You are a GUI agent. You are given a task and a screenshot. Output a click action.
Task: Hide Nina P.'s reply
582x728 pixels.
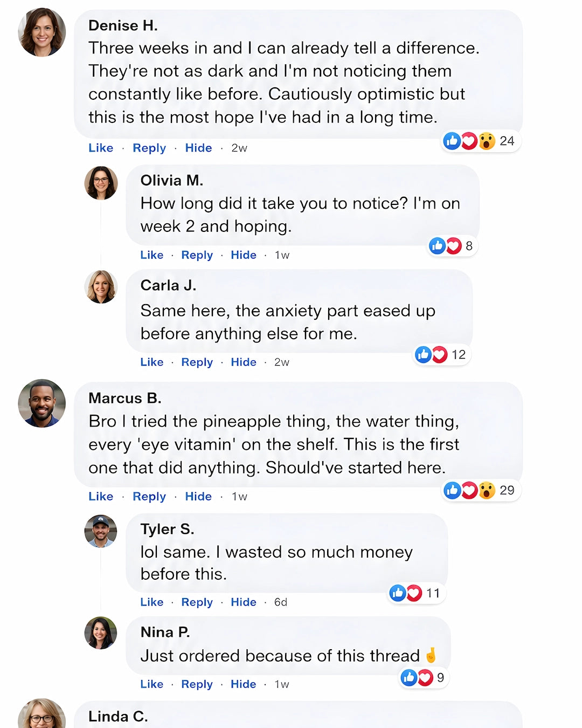point(244,684)
